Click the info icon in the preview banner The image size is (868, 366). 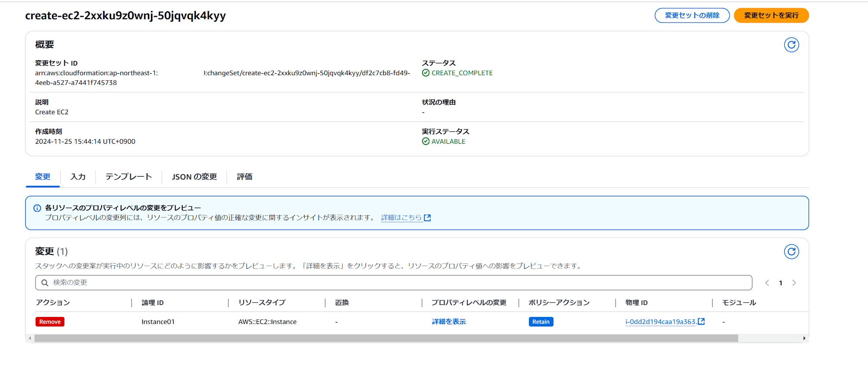coord(37,208)
